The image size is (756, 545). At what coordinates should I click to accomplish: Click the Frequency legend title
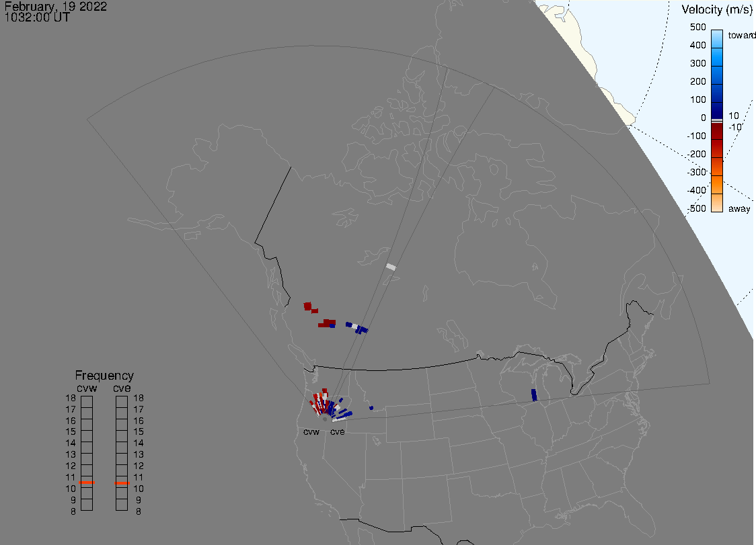104,376
